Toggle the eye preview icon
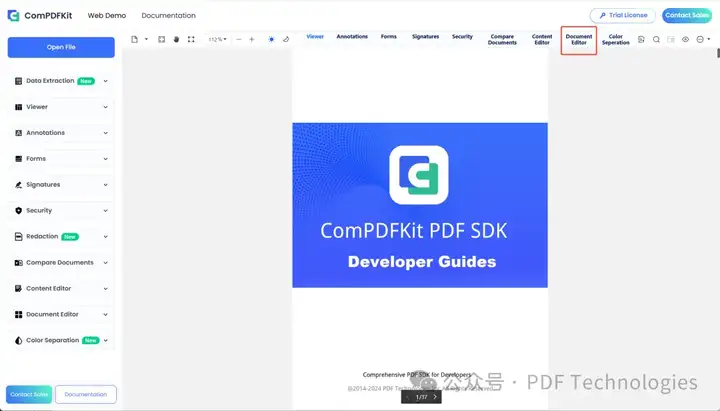This screenshot has width=720, height=411. tap(686, 39)
